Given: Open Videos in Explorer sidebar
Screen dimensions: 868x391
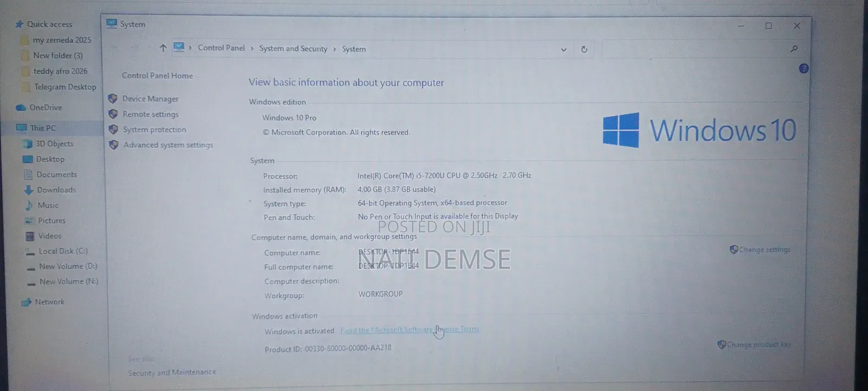Looking at the screenshot, I should click(x=50, y=236).
